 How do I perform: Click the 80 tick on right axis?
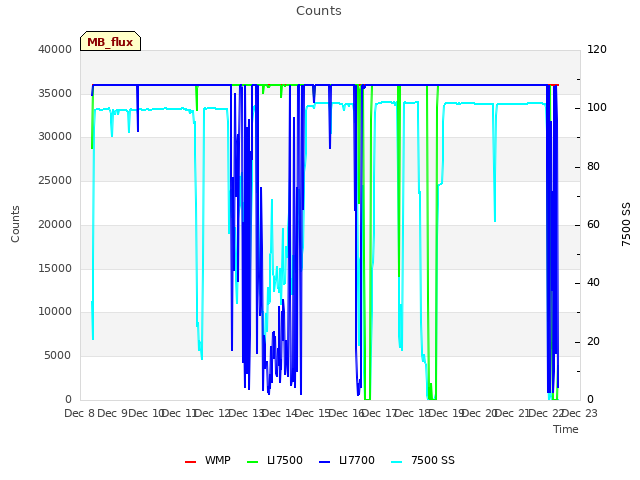593,167
